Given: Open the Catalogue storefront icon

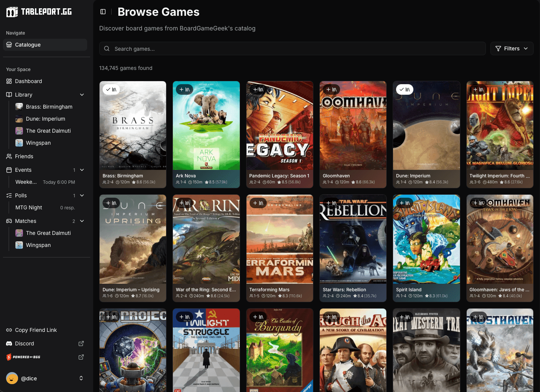Looking at the screenshot, I should [9, 45].
